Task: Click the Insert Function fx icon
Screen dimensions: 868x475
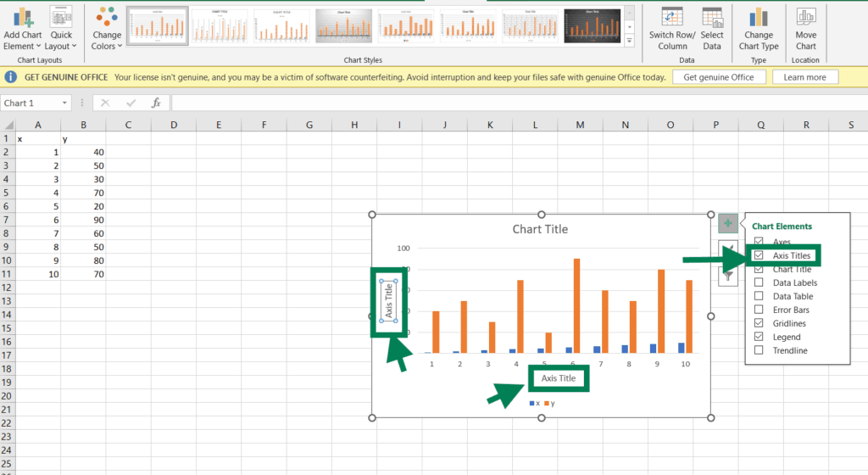Action: tap(156, 103)
